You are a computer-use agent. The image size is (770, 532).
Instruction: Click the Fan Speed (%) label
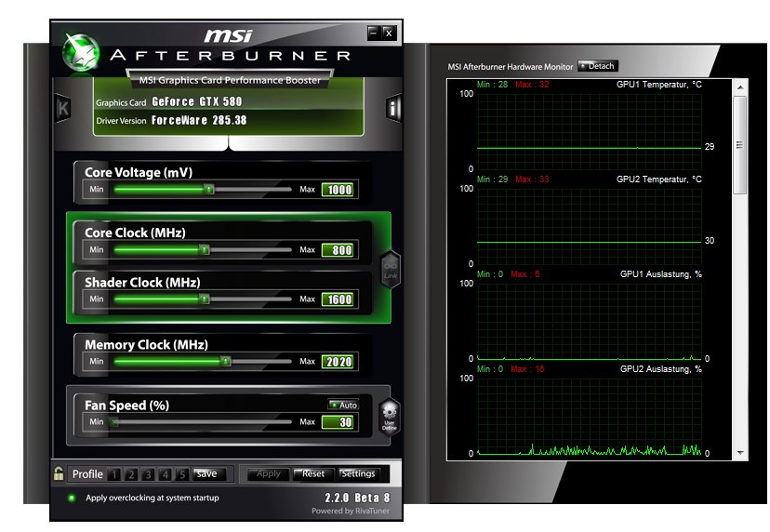click(126, 406)
